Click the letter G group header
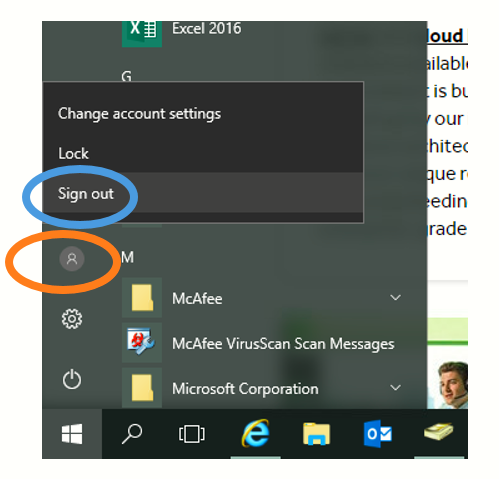The height and width of the screenshot is (479, 499). tap(126, 77)
